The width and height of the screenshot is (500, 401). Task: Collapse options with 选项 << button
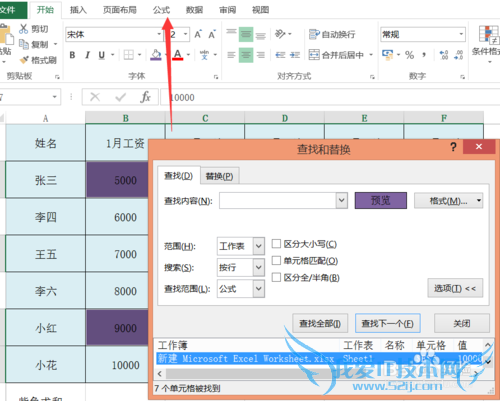click(455, 288)
